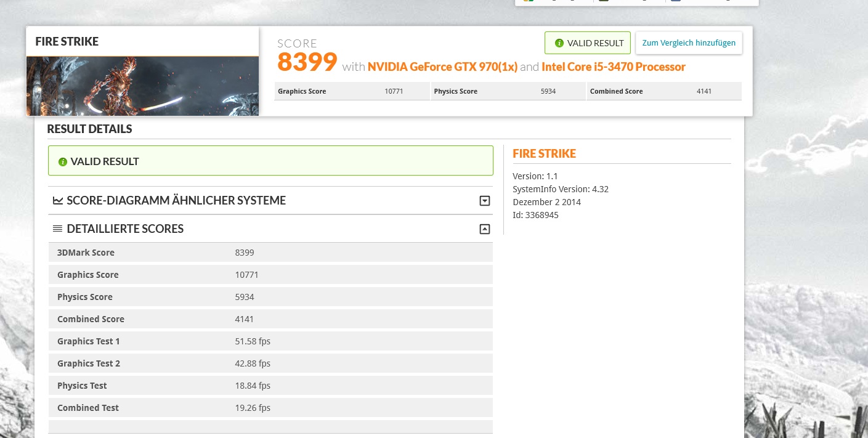Click info icon in green VALID RESULT banner
868x438 pixels.
click(62, 162)
